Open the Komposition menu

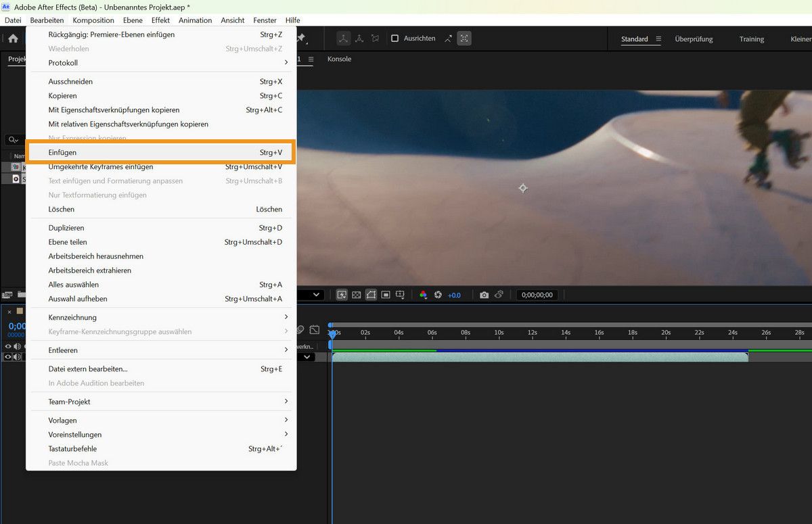click(93, 20)
